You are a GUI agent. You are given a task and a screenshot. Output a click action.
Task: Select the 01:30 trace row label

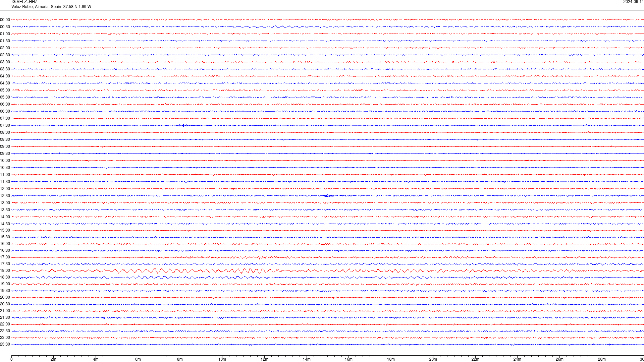click(x=5, y=41)
